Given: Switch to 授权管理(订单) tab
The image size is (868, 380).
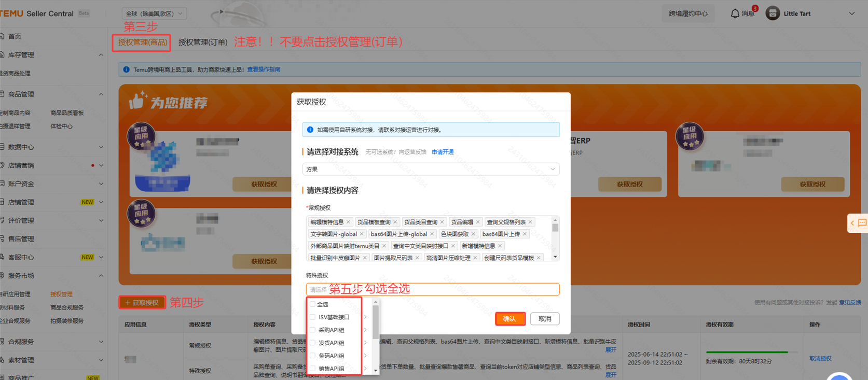Looking at the screenshot, I should click(203, 42).
